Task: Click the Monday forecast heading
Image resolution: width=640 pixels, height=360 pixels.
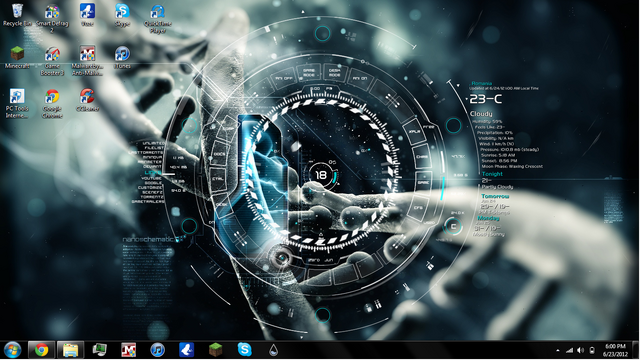Action: [489, 218]
